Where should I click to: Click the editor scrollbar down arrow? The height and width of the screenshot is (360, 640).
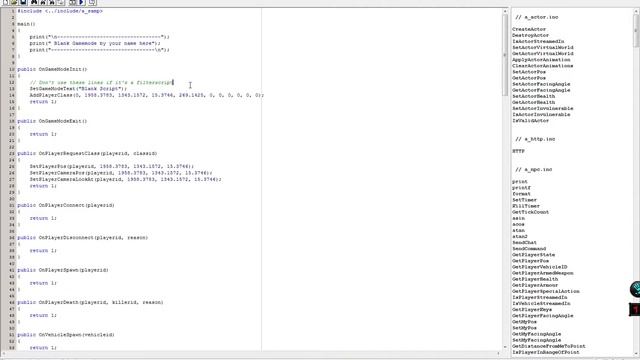(x=505, y=347)
